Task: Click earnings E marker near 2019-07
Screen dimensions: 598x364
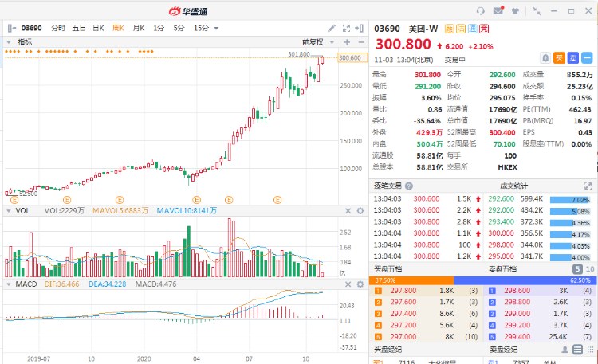Action: pyautogui.click(x=14, y=200)
